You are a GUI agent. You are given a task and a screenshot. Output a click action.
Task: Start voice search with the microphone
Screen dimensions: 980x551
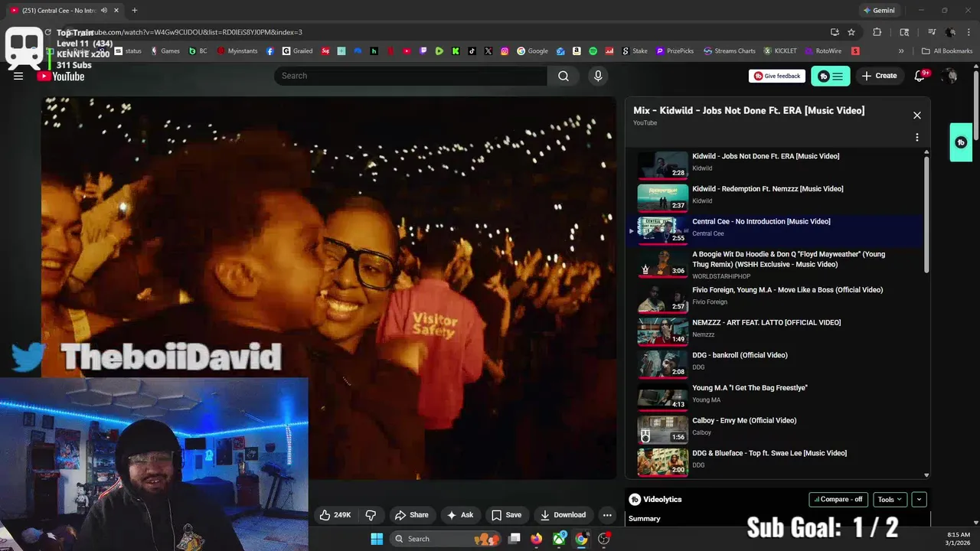click(x=598, y=76)
